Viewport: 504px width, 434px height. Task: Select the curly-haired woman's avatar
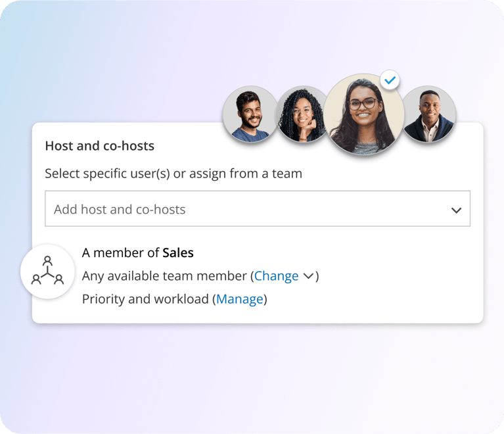(x=302, y=114)
